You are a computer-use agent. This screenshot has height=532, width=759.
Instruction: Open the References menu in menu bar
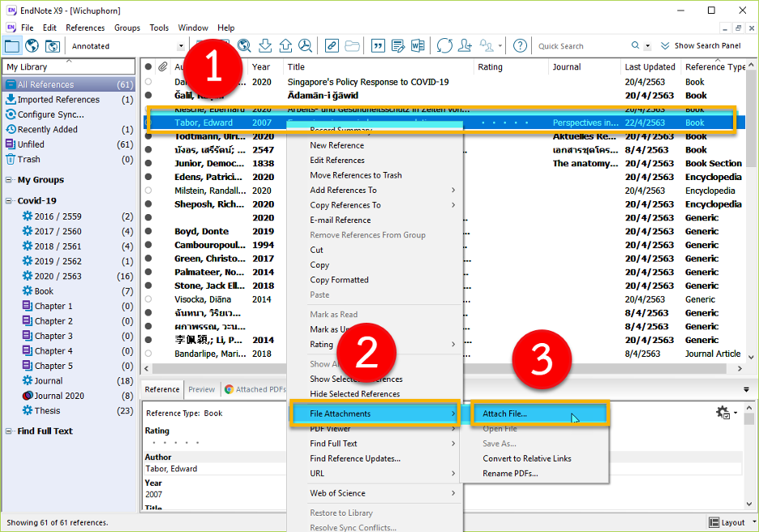click(x=85, y=28)
